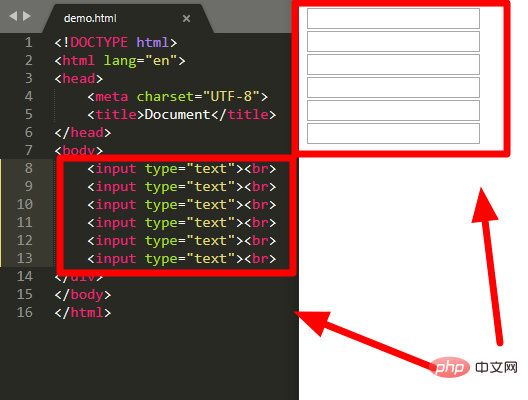Screen dimensions: 528x400
Task: Place cursor on the DOCTYPE html line
Action: click(116, 42)
